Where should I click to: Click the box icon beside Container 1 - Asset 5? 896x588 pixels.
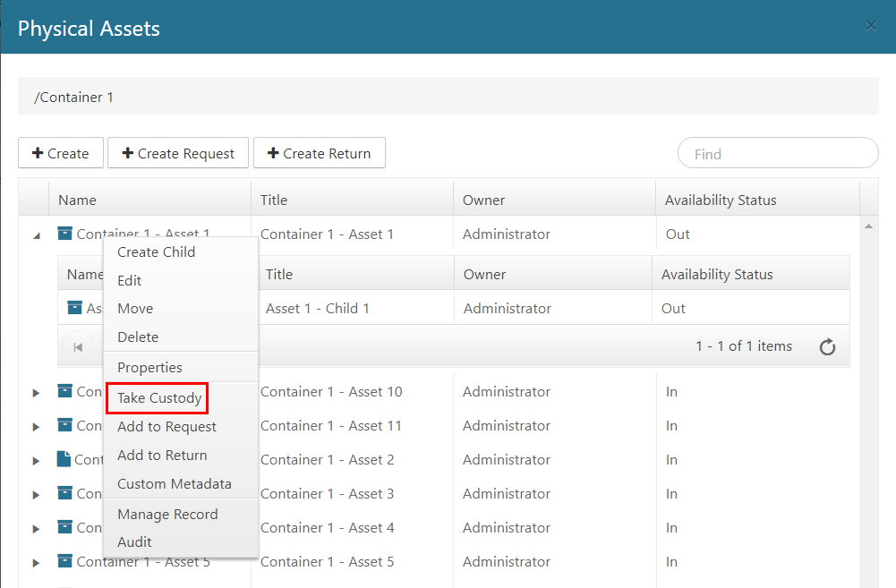pos(65,561)
